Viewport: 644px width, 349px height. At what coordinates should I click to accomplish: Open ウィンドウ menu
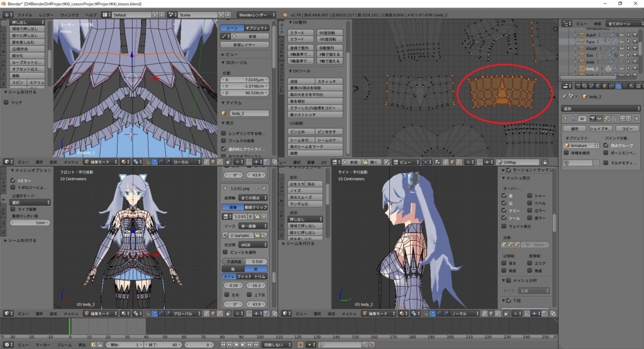(x=69, y=15)
